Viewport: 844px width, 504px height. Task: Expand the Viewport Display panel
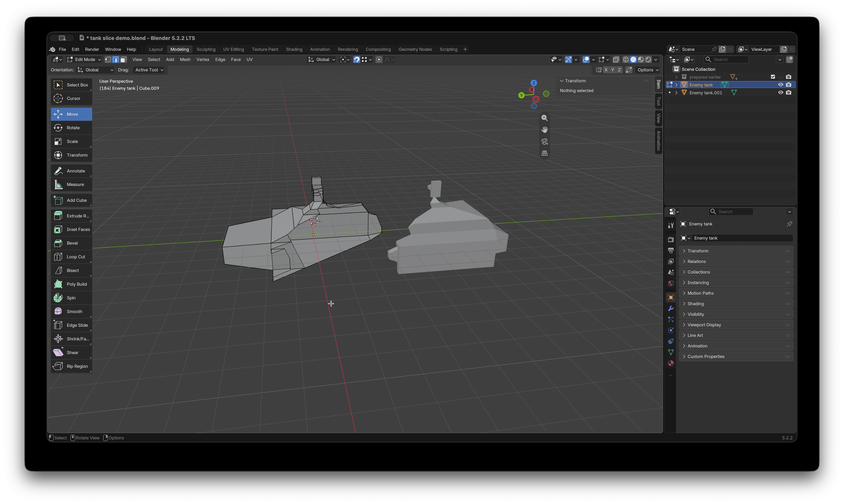(736, 325)
